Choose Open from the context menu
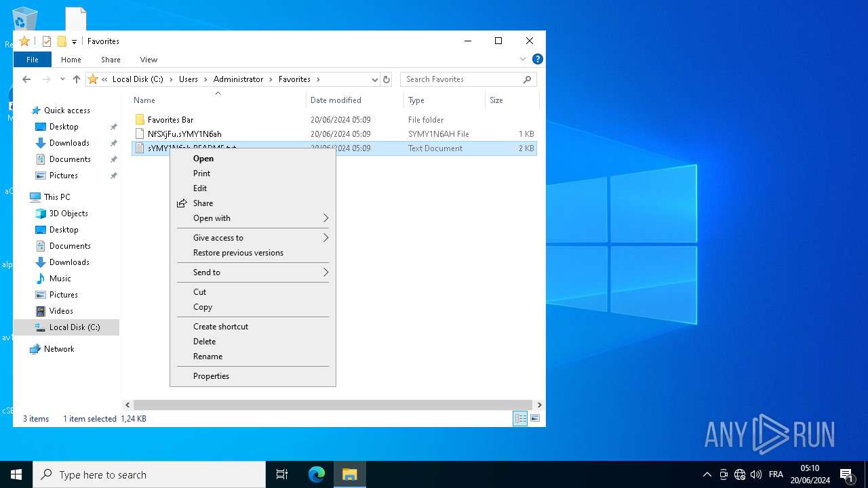 [x=252, y=159]
